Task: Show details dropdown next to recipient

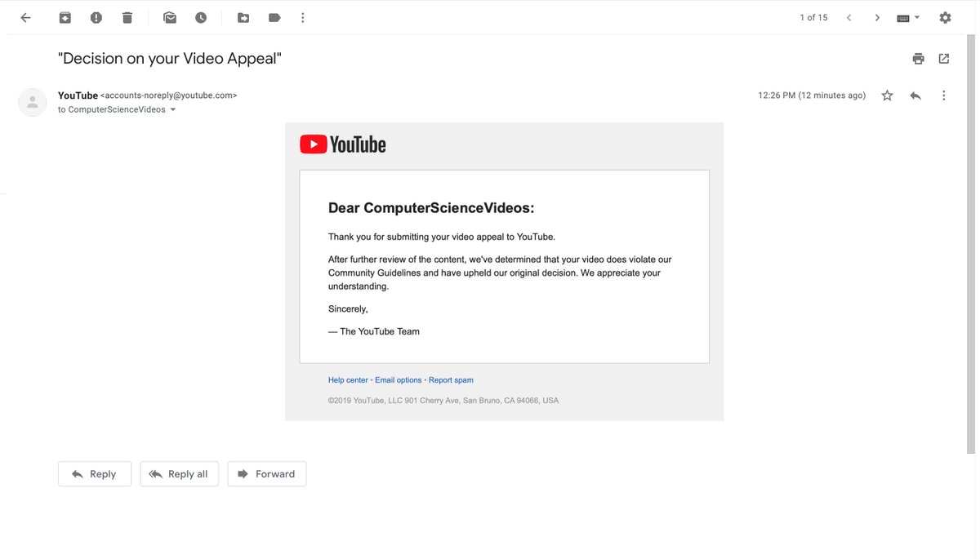Action: [173, 109]
